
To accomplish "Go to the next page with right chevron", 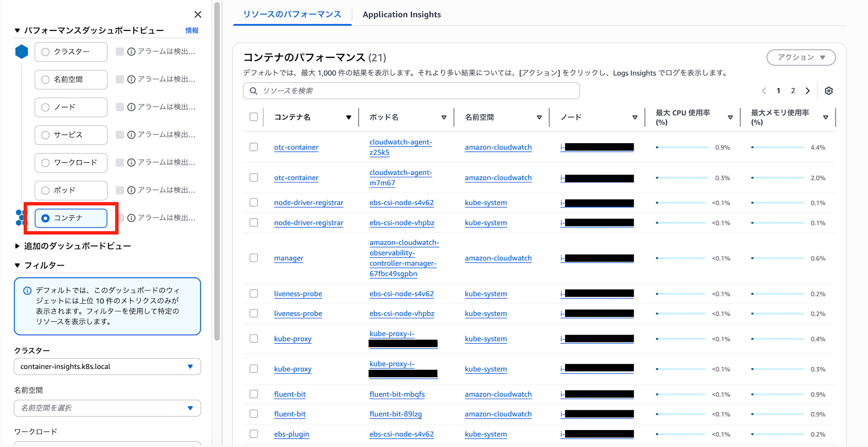I will tap(808, 91).
